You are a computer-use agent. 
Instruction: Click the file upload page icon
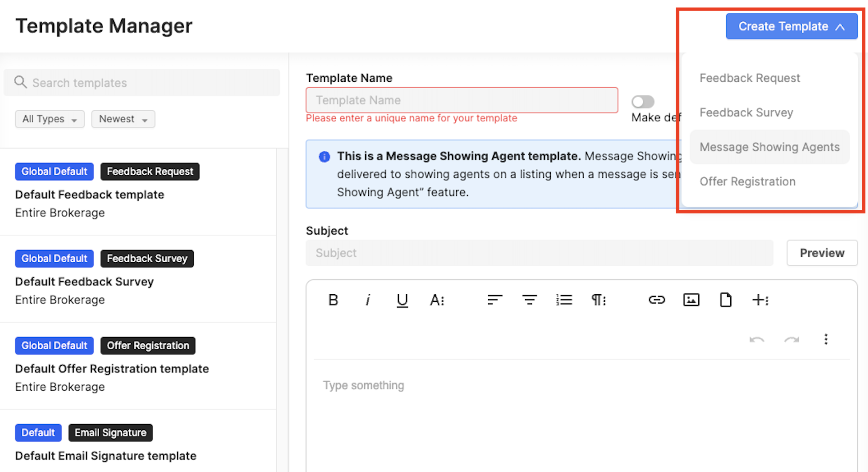click(x=725, y=300)
